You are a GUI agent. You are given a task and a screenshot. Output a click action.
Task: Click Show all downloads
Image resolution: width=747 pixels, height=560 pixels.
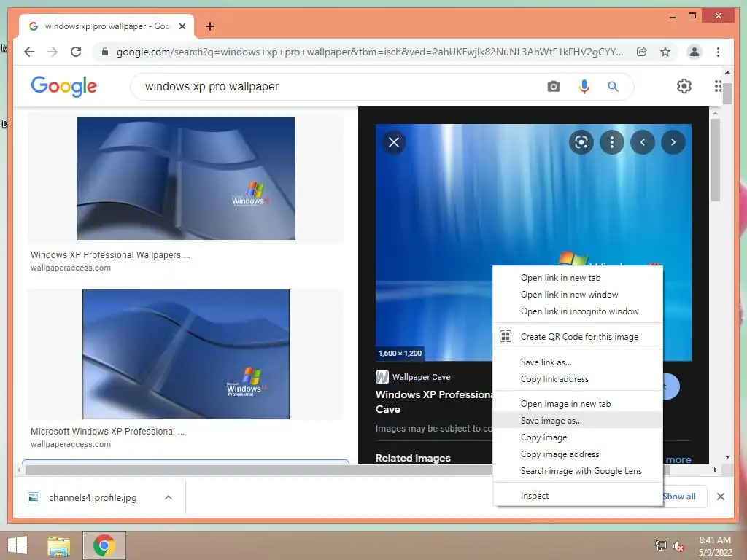point(679,497)
